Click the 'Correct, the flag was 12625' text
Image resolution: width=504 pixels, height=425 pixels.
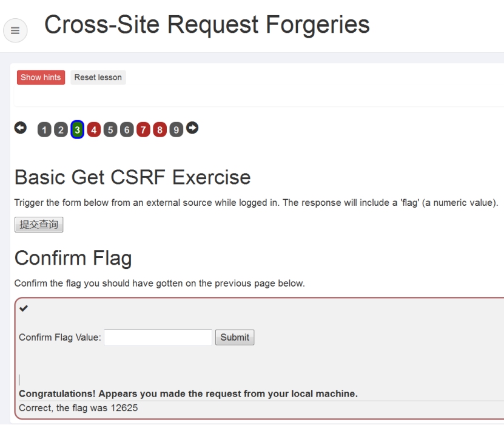(x=78, y=408)
